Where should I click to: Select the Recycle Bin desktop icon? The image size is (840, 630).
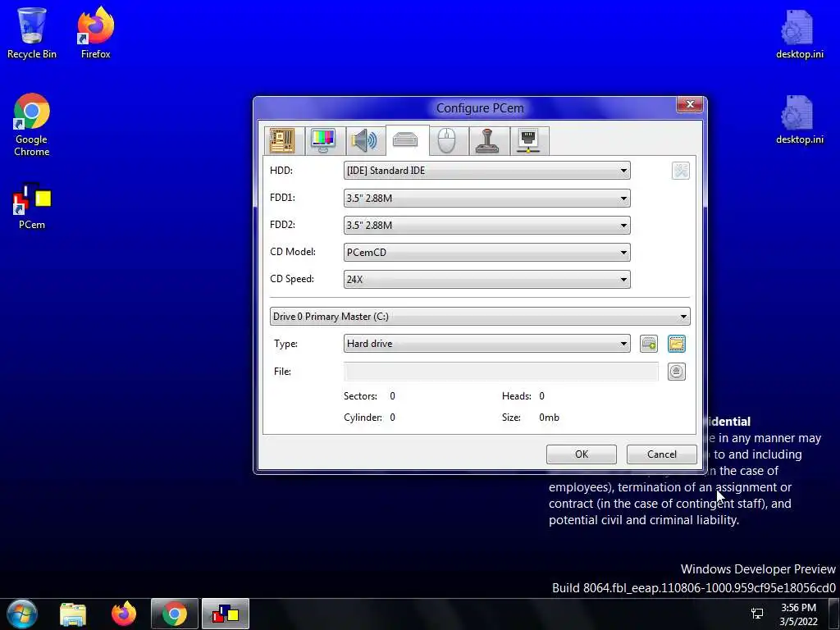[x=32, y=33]
